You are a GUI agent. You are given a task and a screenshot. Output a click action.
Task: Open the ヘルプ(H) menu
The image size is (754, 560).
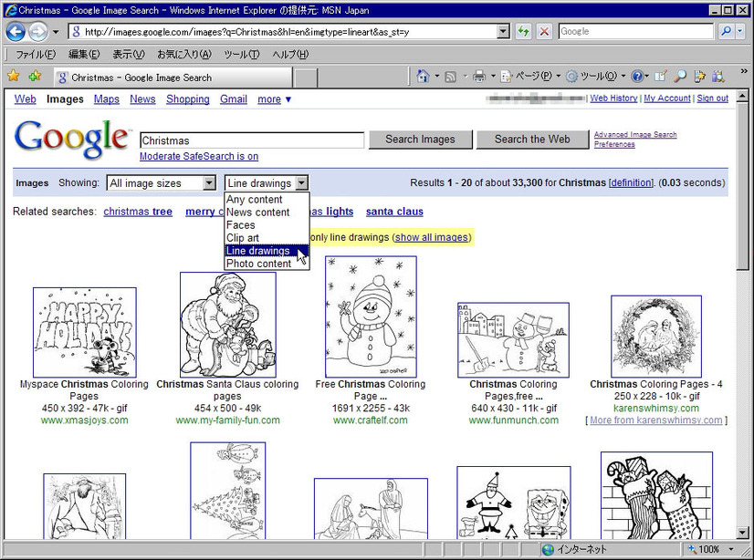pos(290,55)
